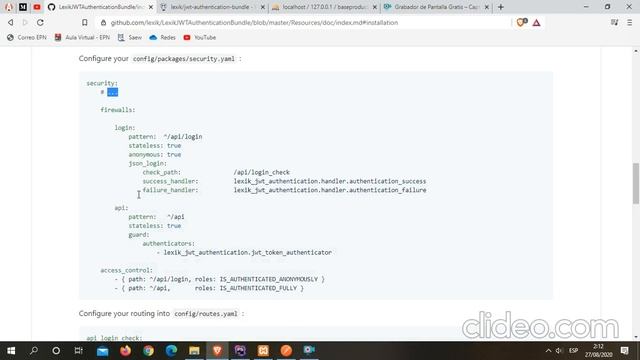Open Cortana circle icon
Viewport: 640px width, 360px height.
(56, 351)
